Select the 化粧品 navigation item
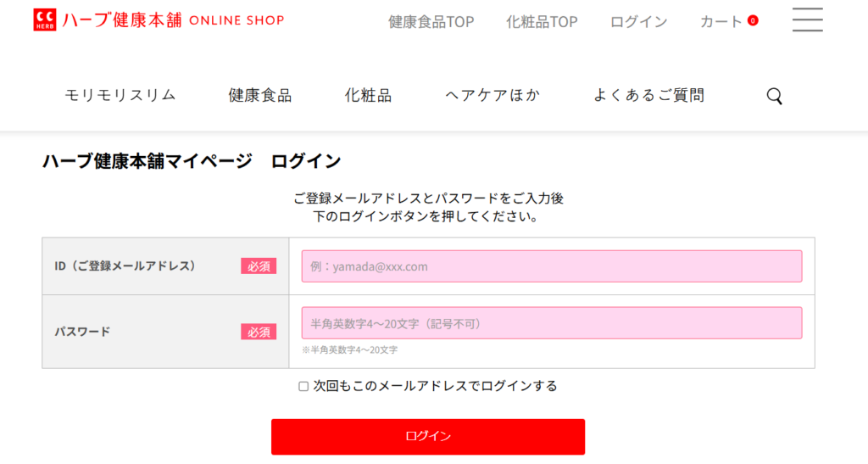Viewport: 868px width, 464px height. 368,95
